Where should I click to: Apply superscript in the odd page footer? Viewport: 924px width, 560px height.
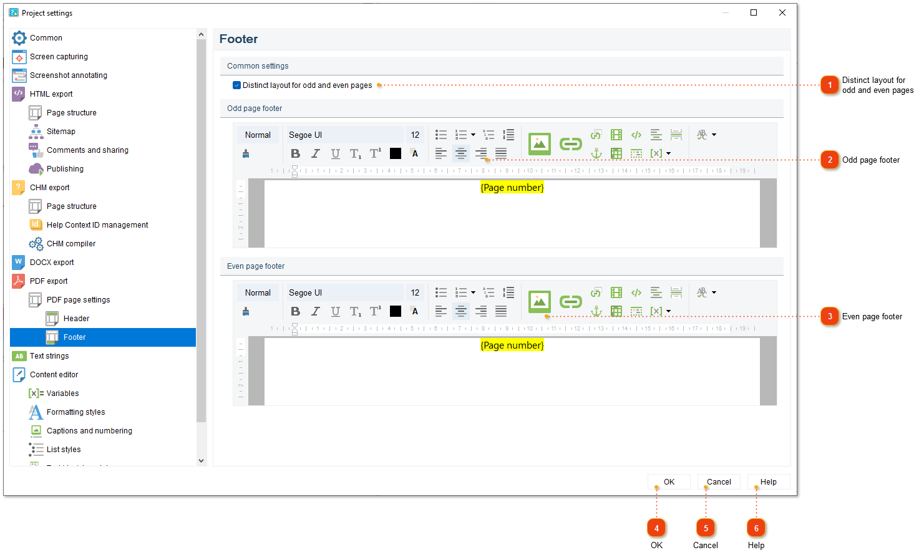376,153
